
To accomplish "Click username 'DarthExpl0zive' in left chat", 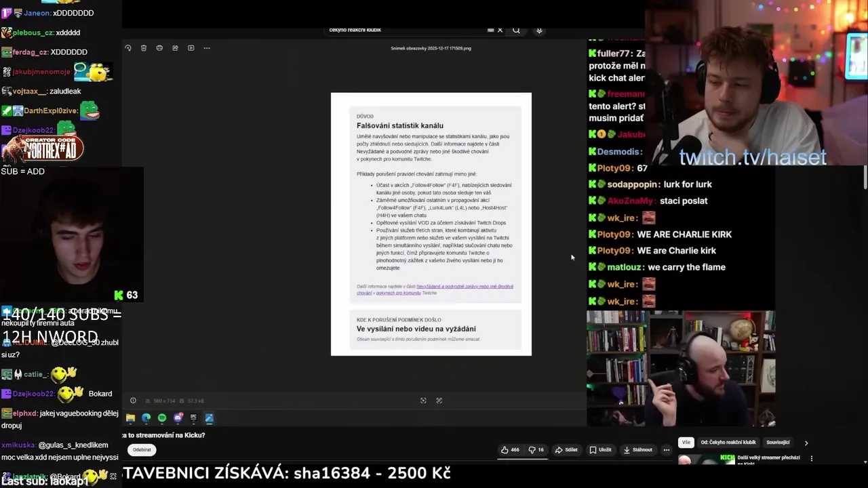I will [51, 111].
